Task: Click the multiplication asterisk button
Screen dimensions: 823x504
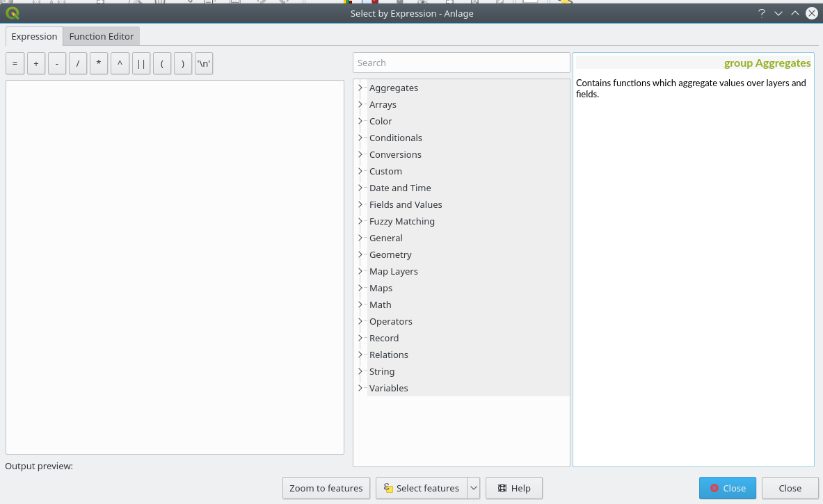Action: 99,63
